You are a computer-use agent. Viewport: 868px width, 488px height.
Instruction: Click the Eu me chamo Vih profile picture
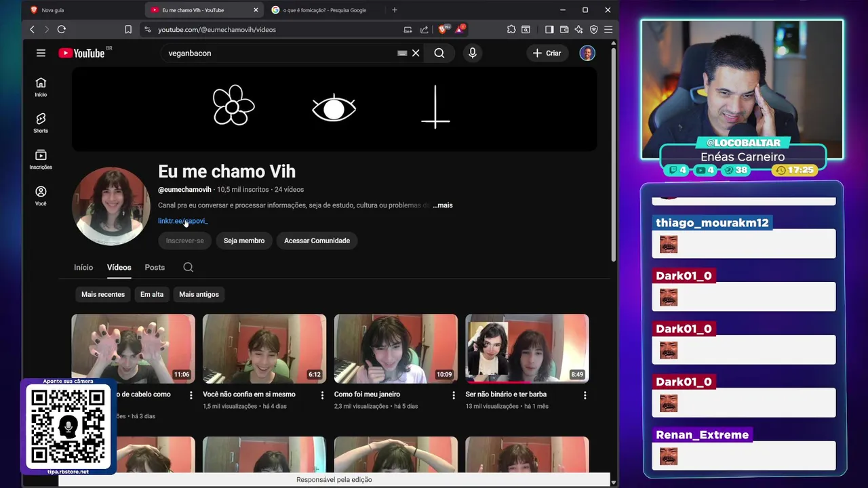[x=111, y=206]
